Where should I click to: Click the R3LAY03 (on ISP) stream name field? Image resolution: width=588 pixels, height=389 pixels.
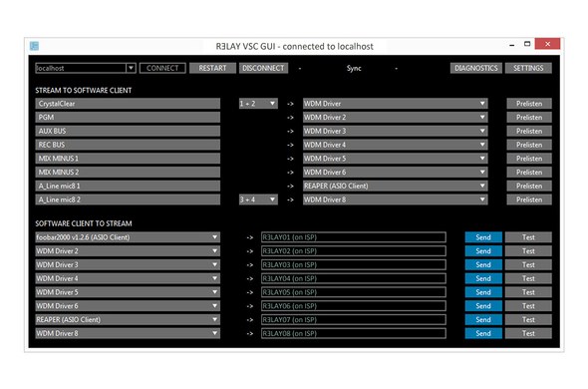pyautogui.click(x=354, y=264)
